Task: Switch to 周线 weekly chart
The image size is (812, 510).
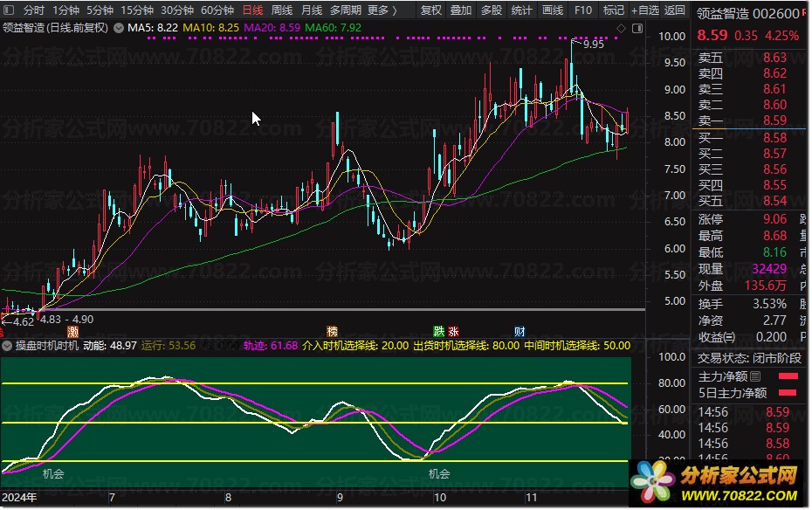Action: point(282,10)
